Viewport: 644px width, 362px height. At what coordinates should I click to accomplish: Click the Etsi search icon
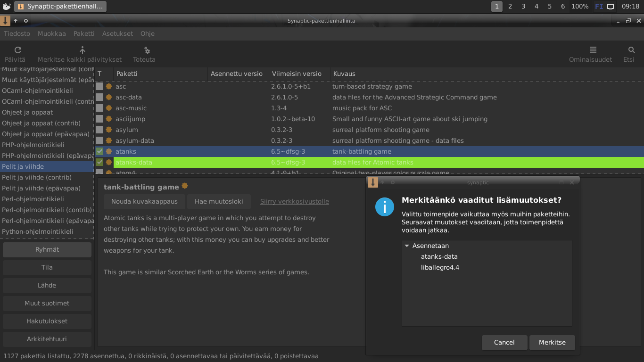click(x=632, y=50)
